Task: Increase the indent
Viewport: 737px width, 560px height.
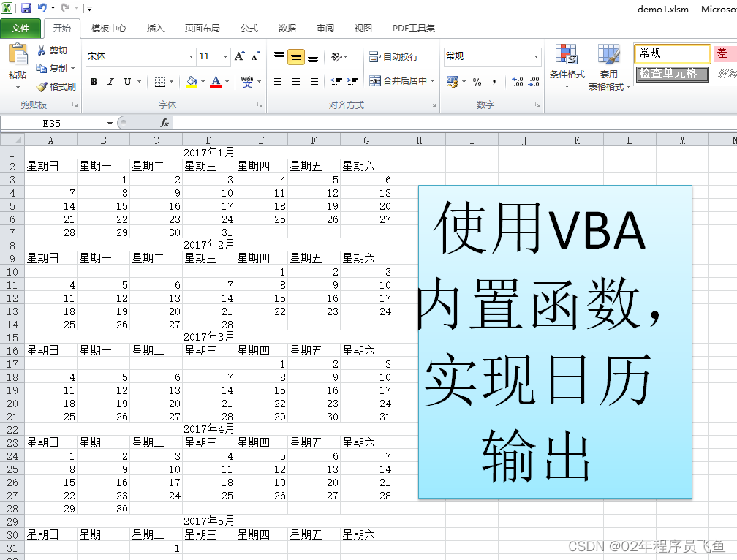Action: click(353, 81)
